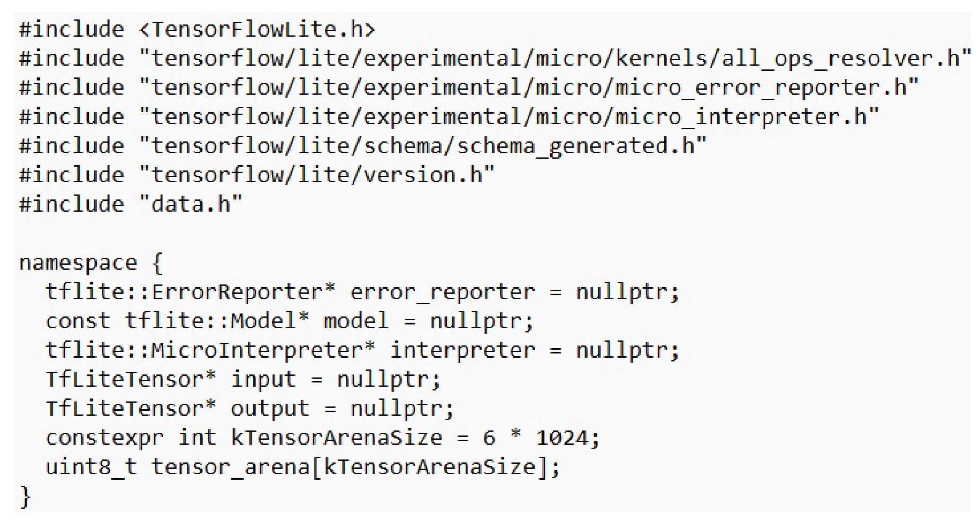This screenshot has width=980, height=523.
Task: Click the uint8_t tensor_arena declaration
Action: (302, 467)
